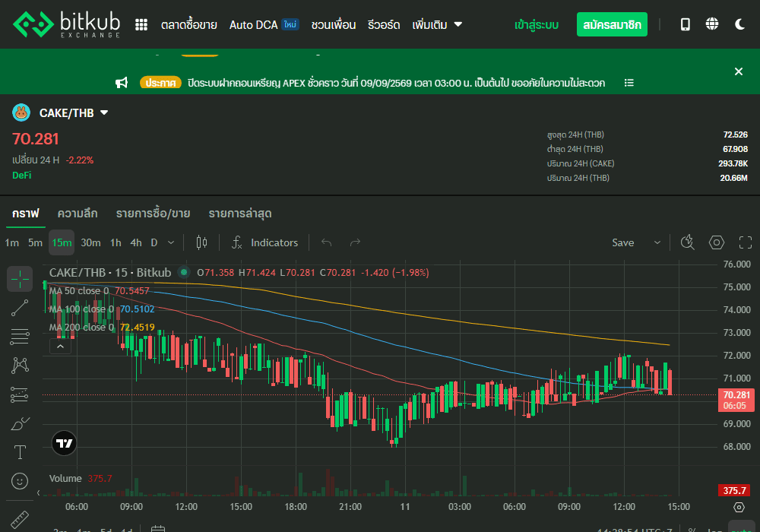Select the crosshair cursor tool

coord(20,279)
